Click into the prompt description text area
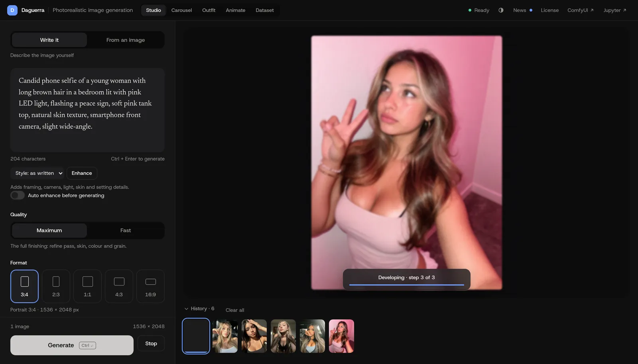Image resolution: width=638 pixels, height=364 pixels. [x=87, y=110]
